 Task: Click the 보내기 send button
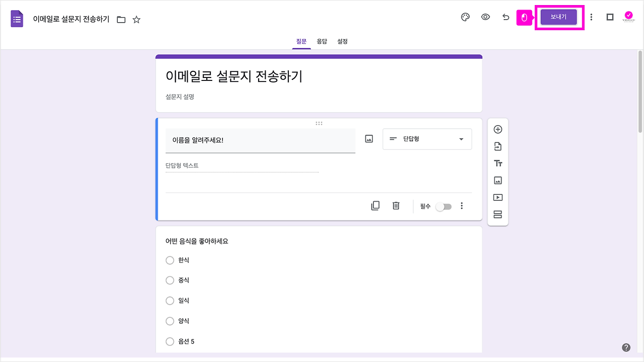coord(558,17)
